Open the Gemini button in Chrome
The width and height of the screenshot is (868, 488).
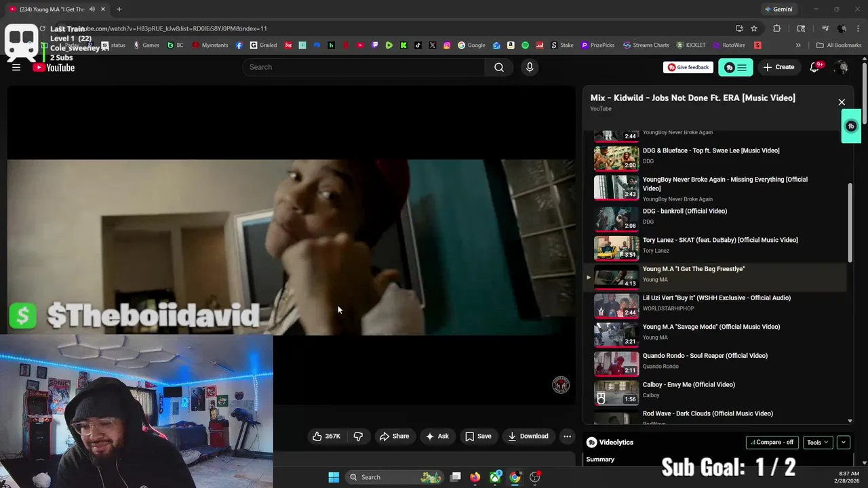778,9
